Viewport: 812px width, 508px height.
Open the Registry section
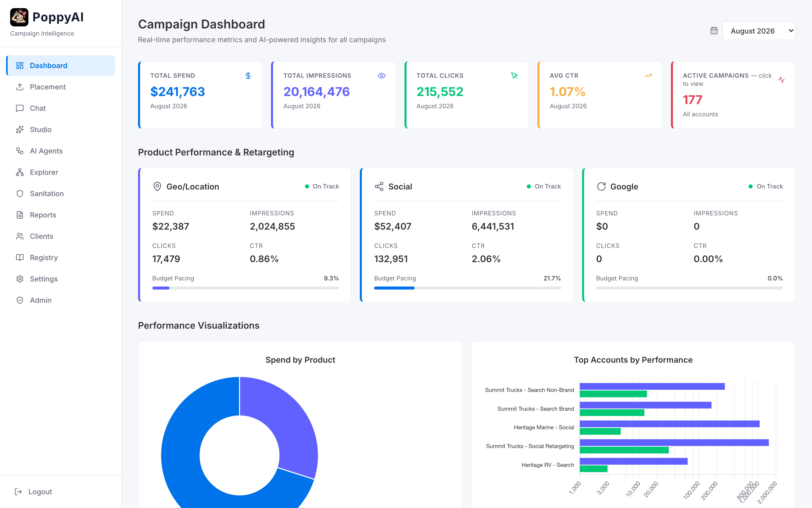pyautogui.click(x=61, y=257)
